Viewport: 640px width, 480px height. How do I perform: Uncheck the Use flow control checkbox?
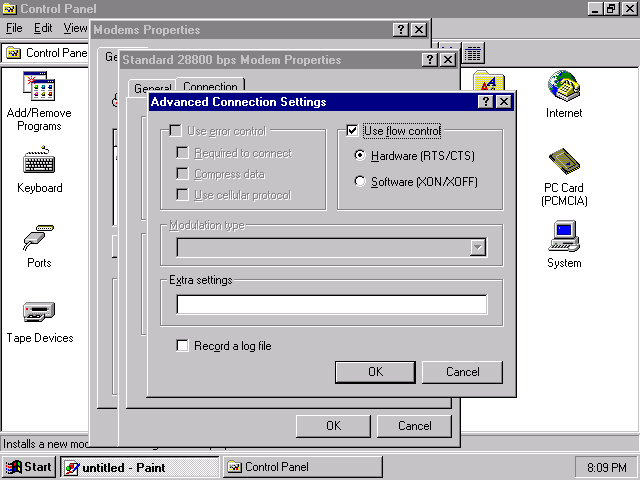point(352,131)
